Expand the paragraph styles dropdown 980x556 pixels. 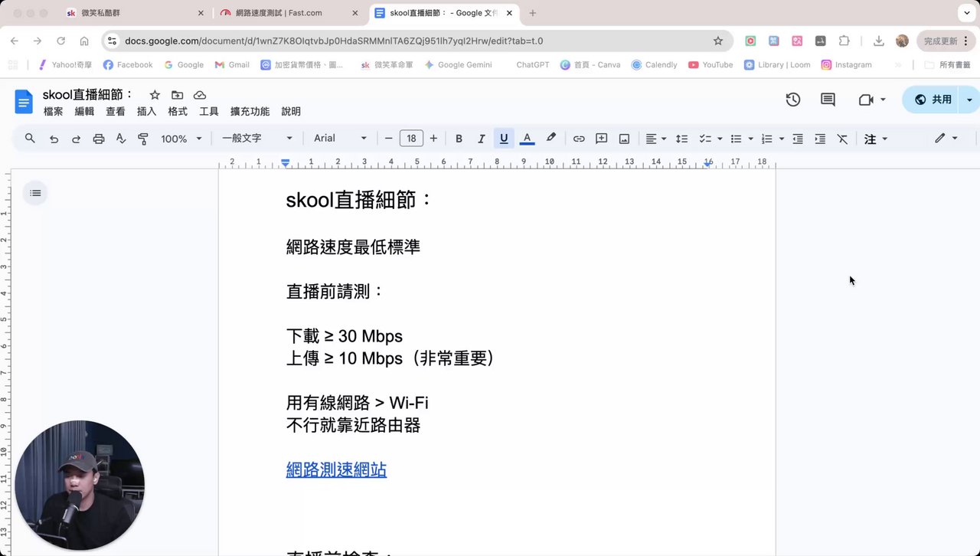[x=258, y=139]
